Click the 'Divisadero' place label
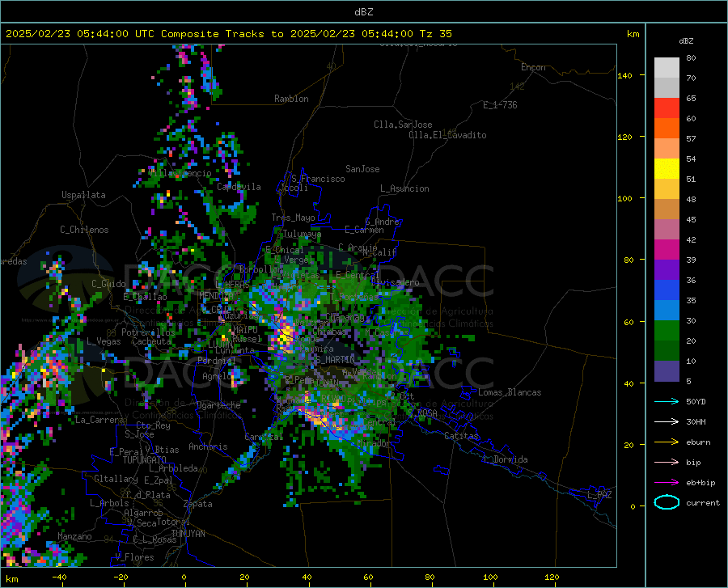 (395, 282)
